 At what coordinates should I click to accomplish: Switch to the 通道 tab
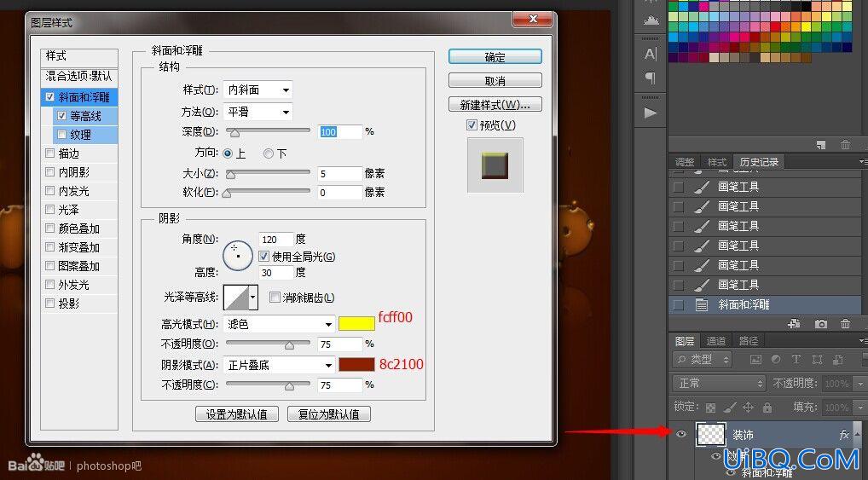point(715,340)
